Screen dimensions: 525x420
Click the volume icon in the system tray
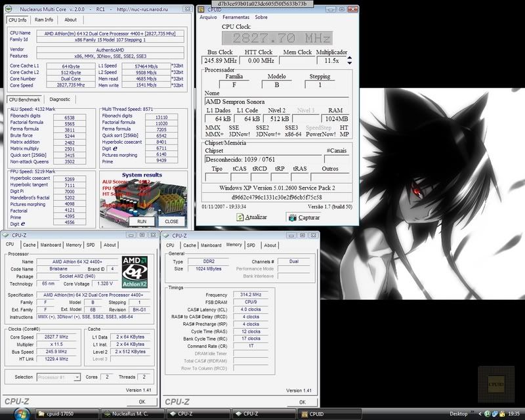point(494,414)
